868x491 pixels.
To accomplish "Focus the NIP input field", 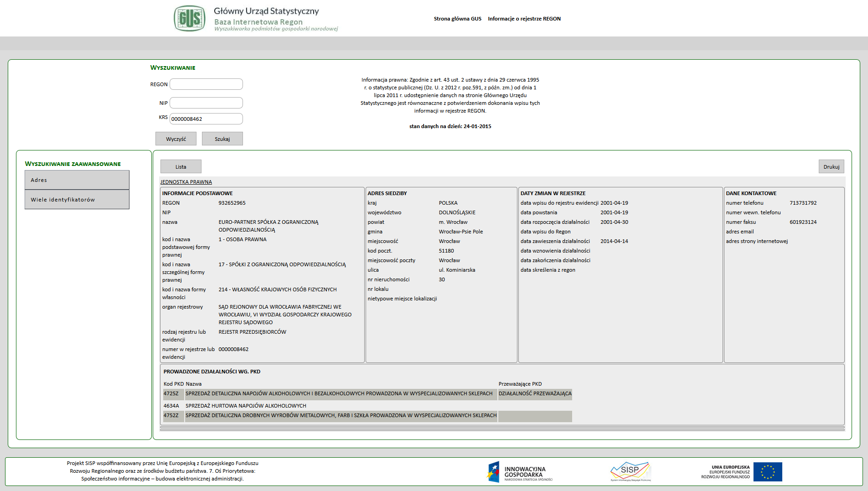I will [x=206, y=103].
